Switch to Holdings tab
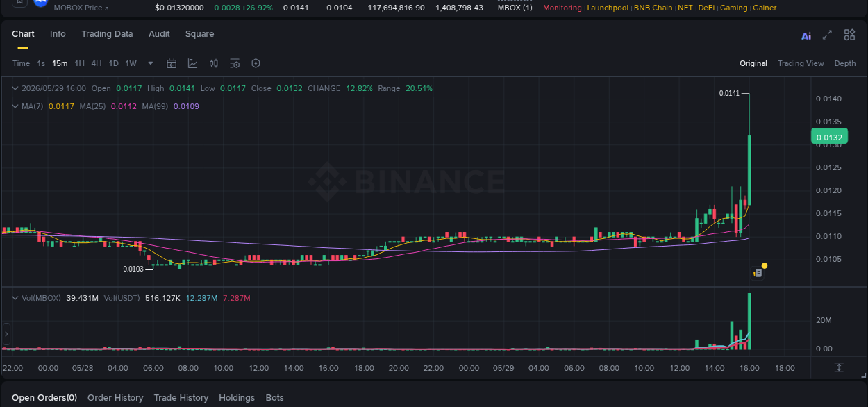 [237, 398]
